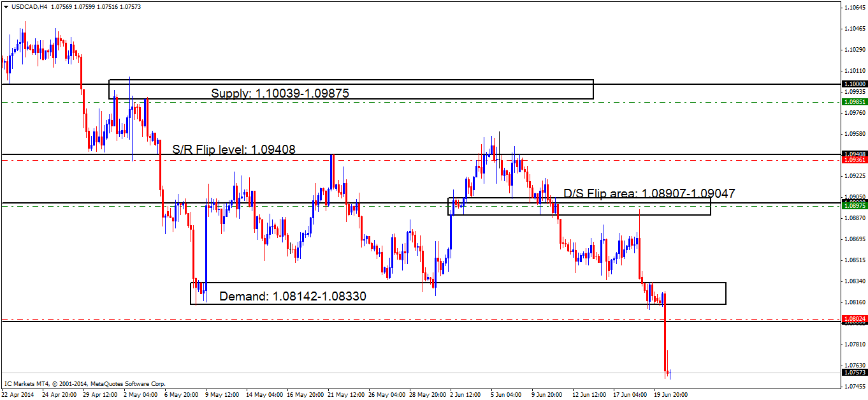Click the 1.07810 price axis label

click(x=855, y=344)
